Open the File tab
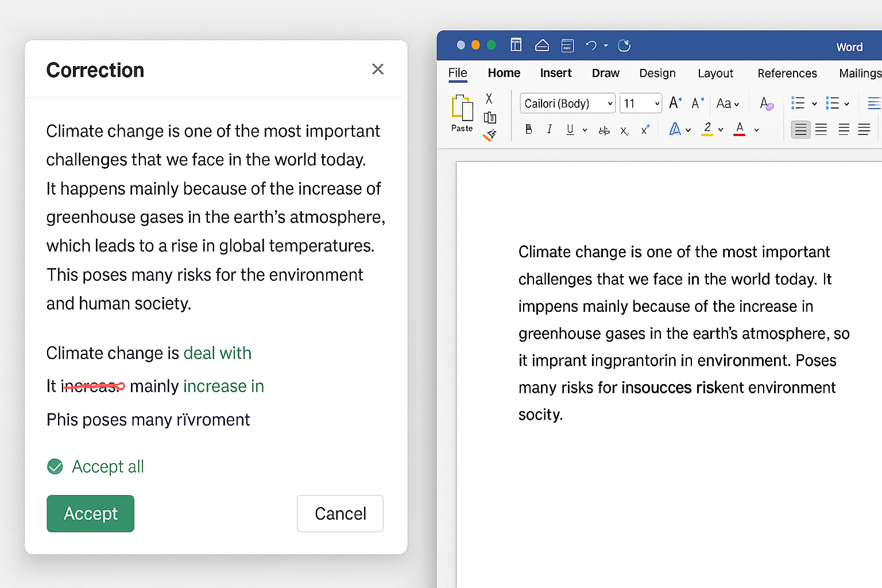Image resolution: width=882 pixels, height=588 pixels. pyautogui.click(x=458, y=73)
